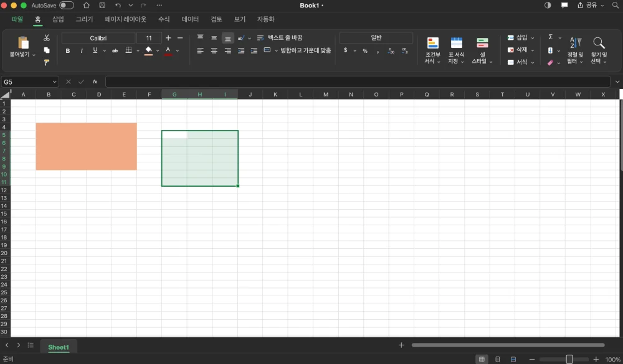This screenshot has width=623, height=364.
Task: Expand the fill color dropdown arrow
Action: (158, 51)
